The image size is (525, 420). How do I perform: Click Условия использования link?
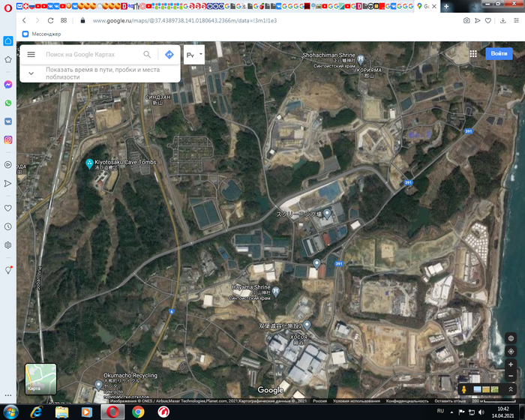[x=356, y=400]
